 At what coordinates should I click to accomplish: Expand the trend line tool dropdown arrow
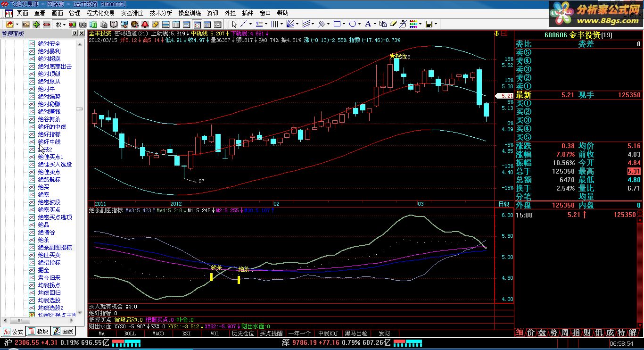click(251, 24)
